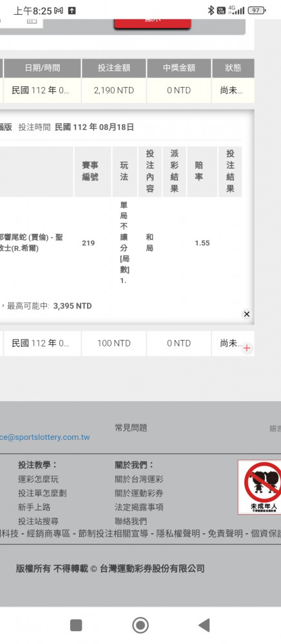Tap the calendar icon in date field

(32, 20)
